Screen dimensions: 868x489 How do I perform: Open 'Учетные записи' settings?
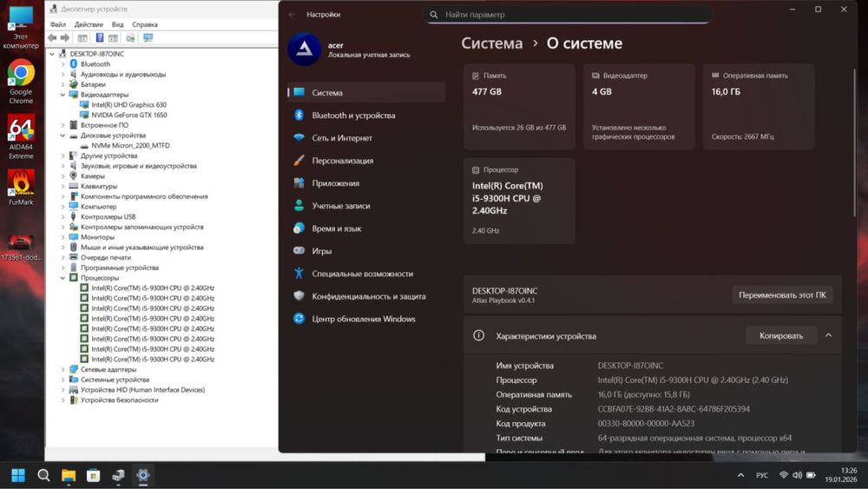(366, 206)
